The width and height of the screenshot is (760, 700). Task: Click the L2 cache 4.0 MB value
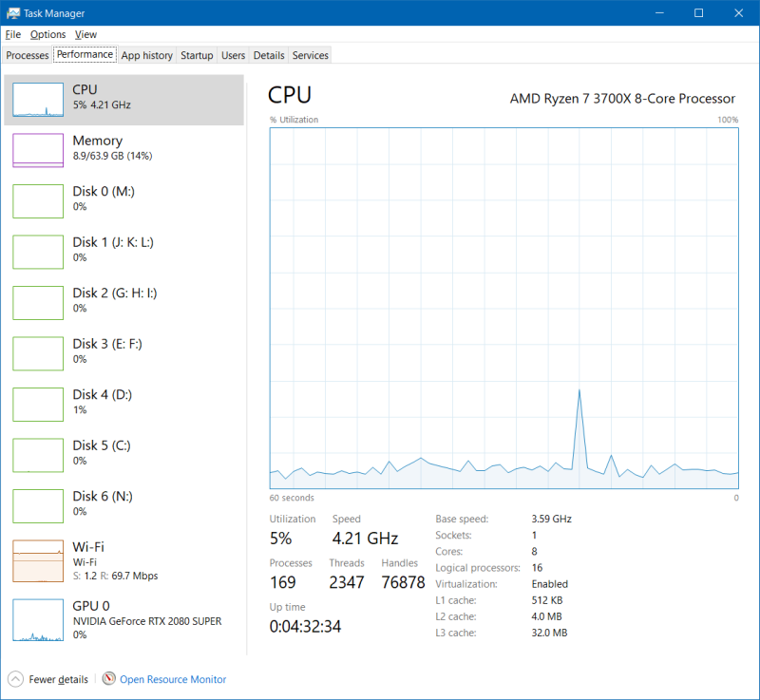[x=547, y=616]
